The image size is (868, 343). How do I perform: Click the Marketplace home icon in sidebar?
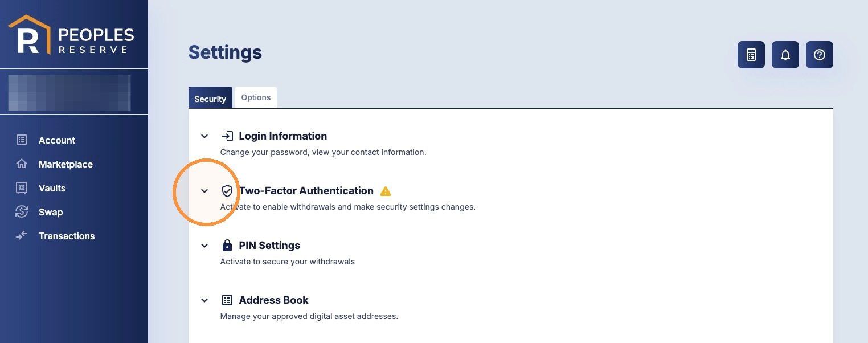(22, 164)
